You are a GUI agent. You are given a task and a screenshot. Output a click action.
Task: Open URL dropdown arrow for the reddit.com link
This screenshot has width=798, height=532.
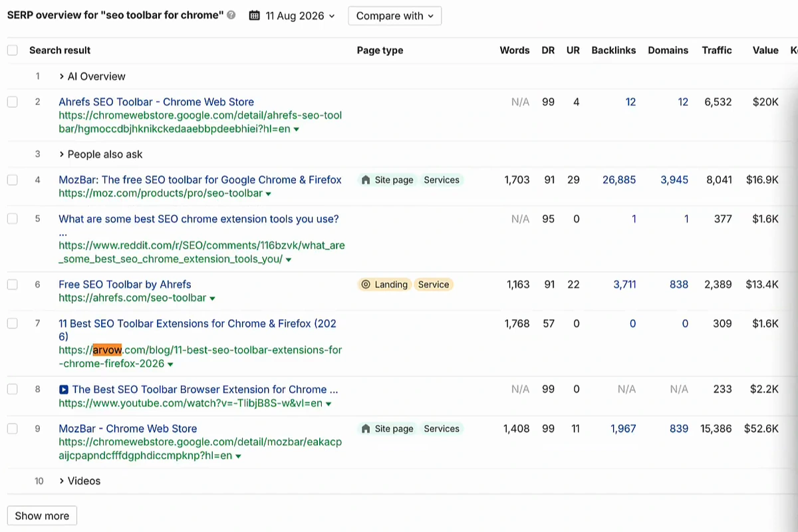pyautogui.click(x=289, y=260)
